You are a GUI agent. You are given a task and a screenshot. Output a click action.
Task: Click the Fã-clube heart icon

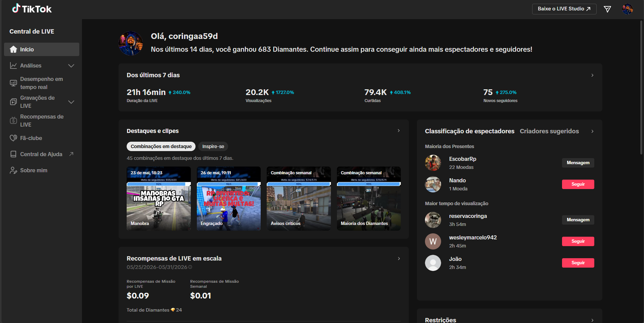13,138
